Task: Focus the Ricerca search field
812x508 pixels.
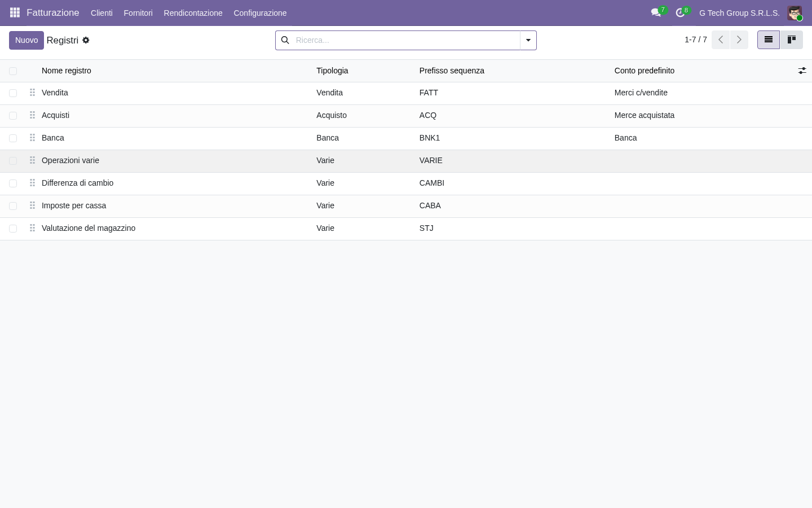Action: (x=405, y=40)
